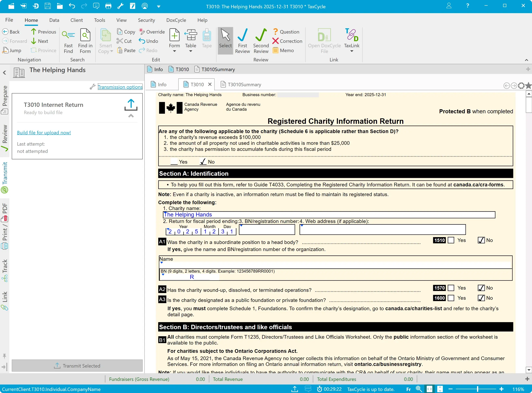Check Yes for line 1510 head body
Image resolution: width=532 pixels, height=393 pixels.
[x=451, y=240]
